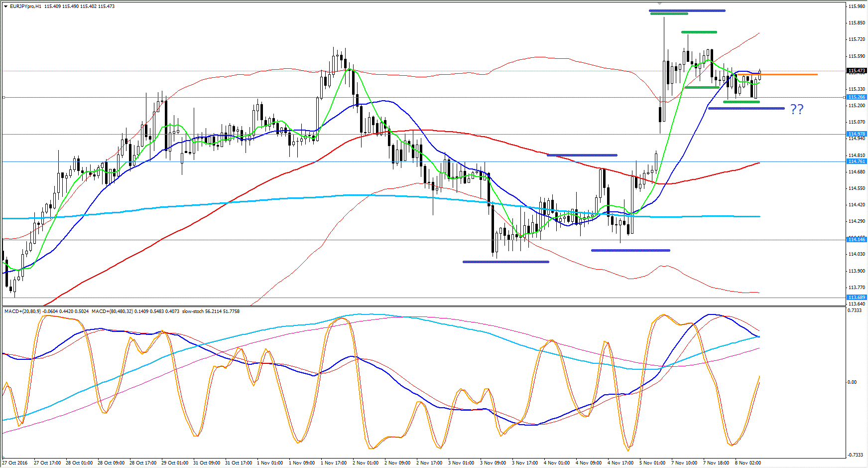
Task: Click the 114.146 level price tag
Action: coord(857,240)
